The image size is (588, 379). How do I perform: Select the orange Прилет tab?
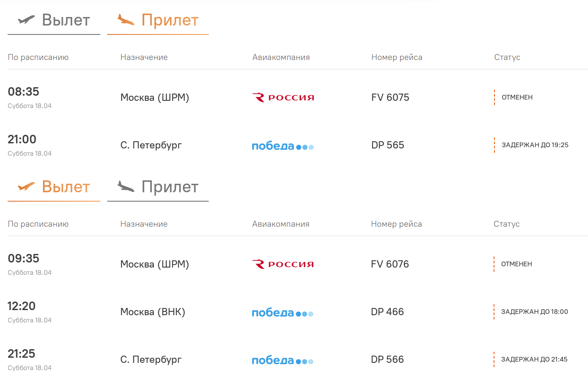click(170, 20)
